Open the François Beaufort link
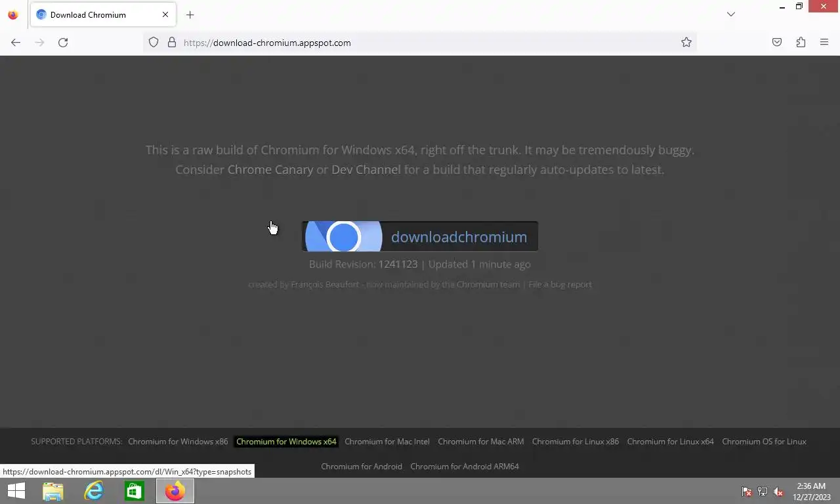Image resolution: width=840 pixels, height=504 pixels. 325,284
